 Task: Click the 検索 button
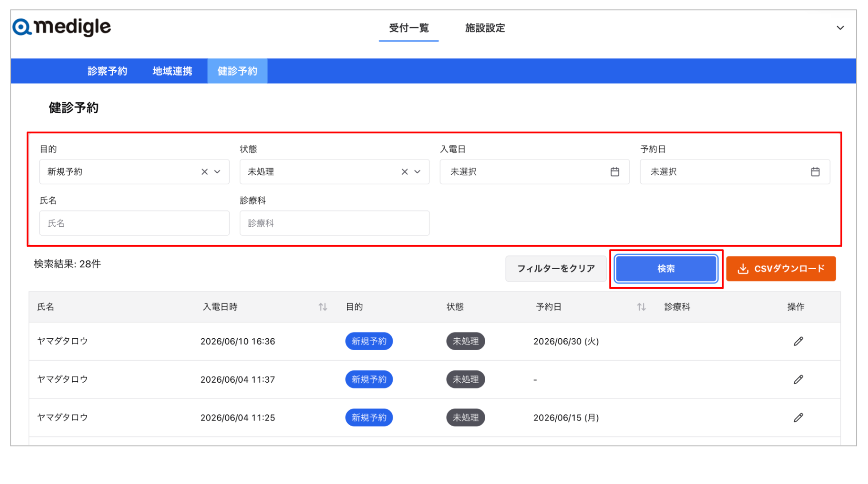pos(666,269)
